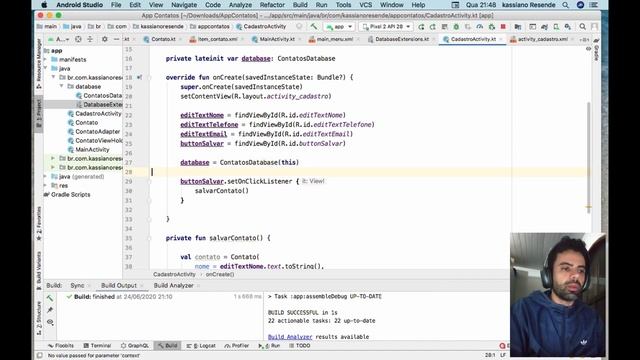Open the Apple menu
The image size is (640, 360).
tap(44, 5)
